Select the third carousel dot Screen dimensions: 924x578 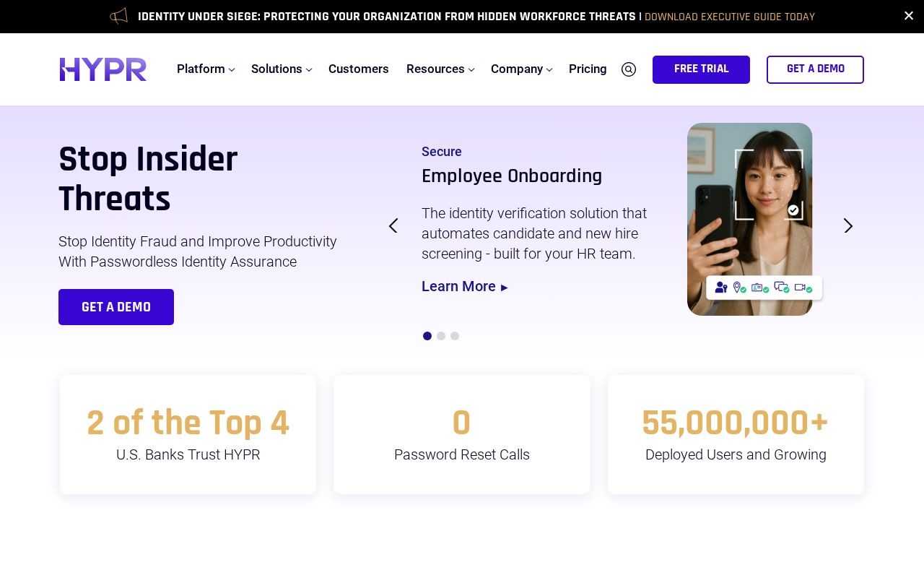pos(455,336)
